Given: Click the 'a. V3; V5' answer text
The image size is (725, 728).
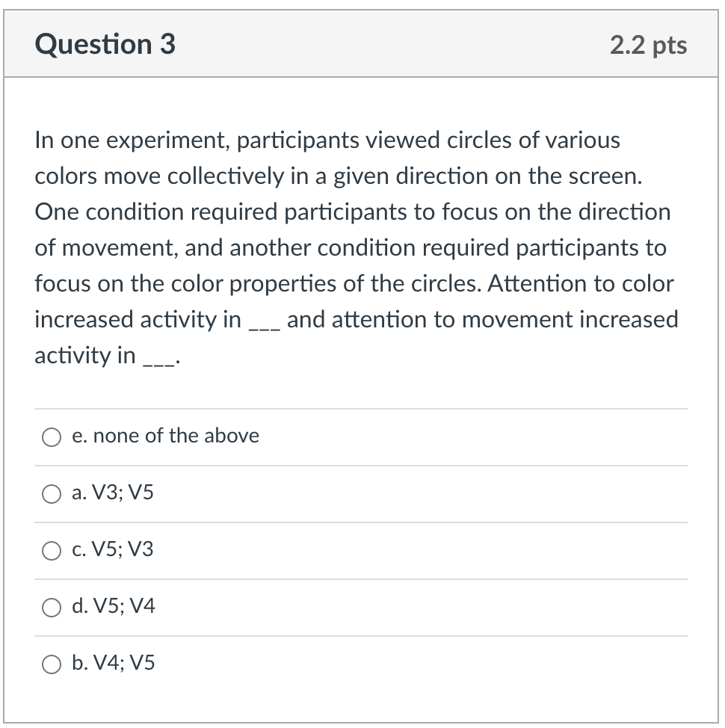Looking at the screenshot, I should (x=113, y=493).
